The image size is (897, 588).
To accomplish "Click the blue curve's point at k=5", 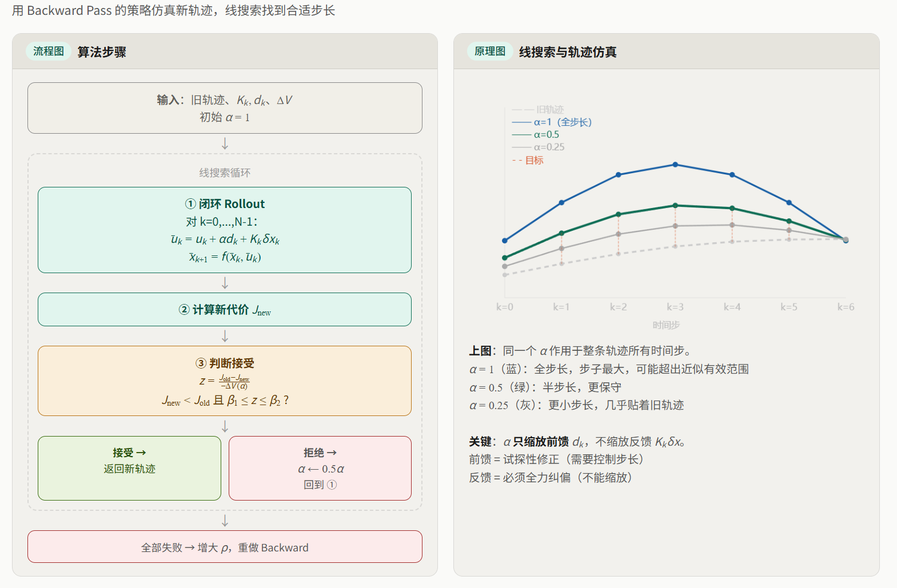I will 789,203.
